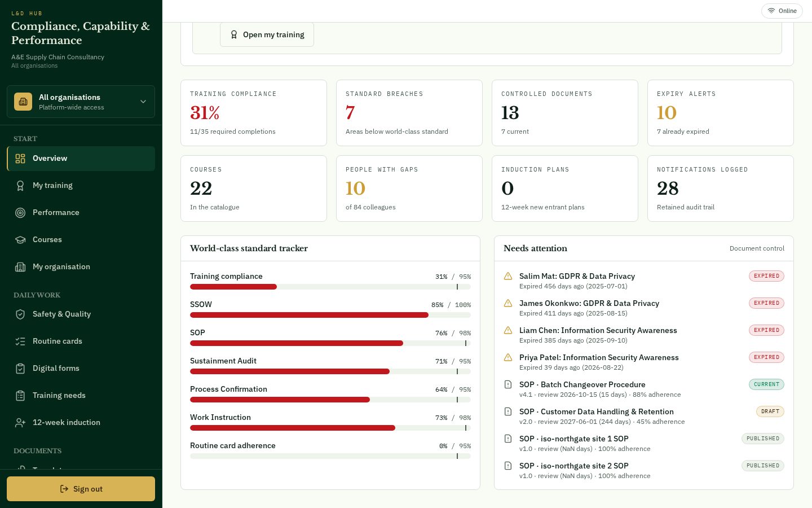Click the wifi icon in Online status
812x508 pixels.
click(771, 11)
